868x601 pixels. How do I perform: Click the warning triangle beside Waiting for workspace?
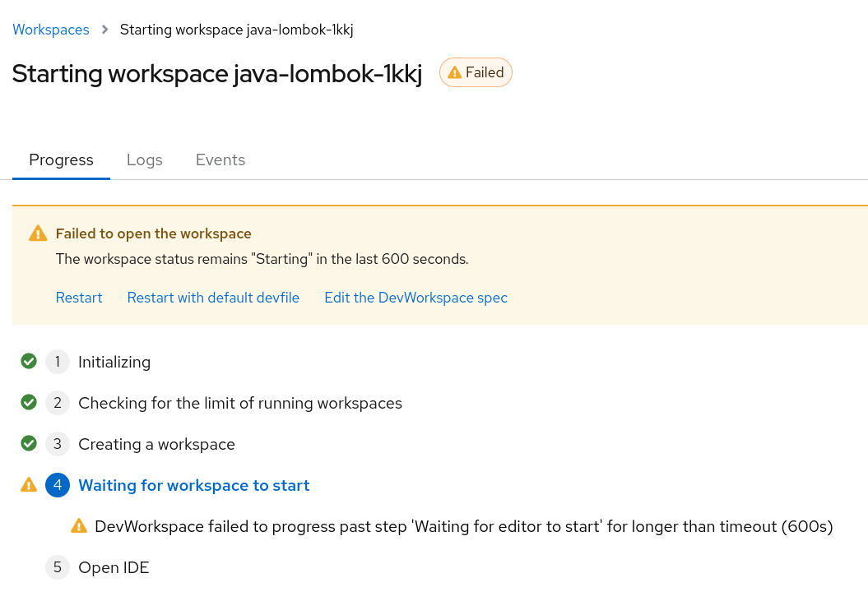pyautogui.click(x=29, y=485)
